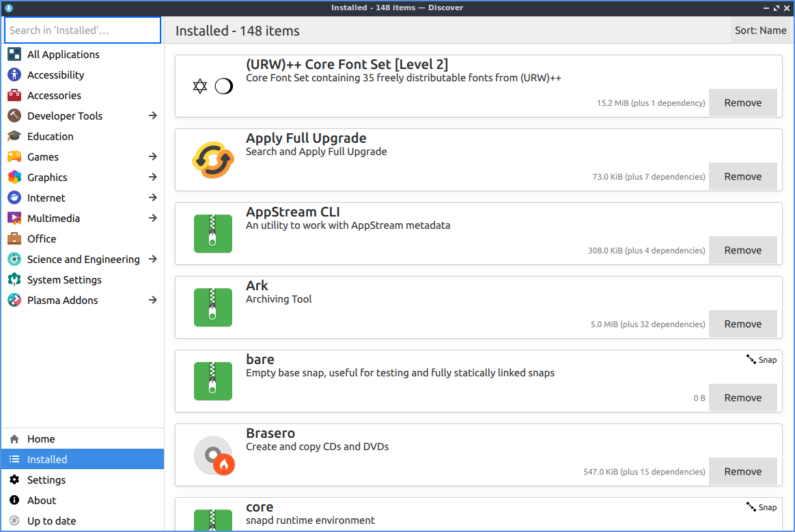The height and width of the screenshot is (532, 795).
Task: Open the Settings page in sidebar
Action: pos(46,480)
